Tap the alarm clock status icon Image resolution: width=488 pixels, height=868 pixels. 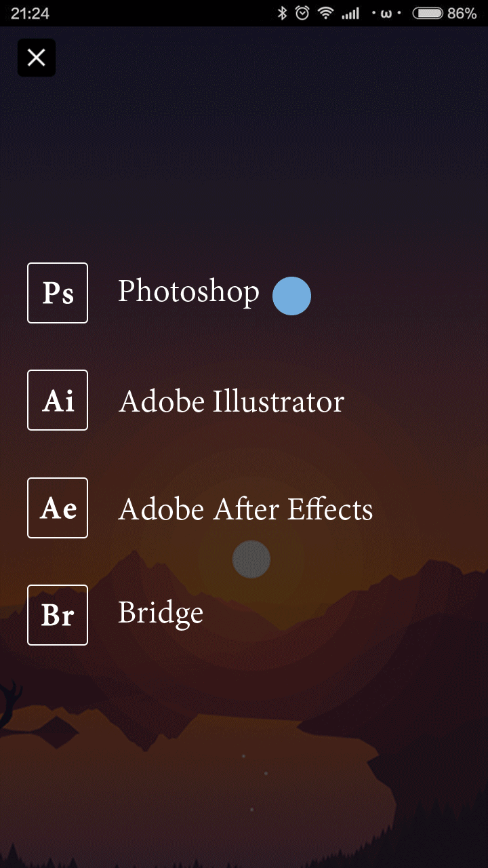coord(302,13)
